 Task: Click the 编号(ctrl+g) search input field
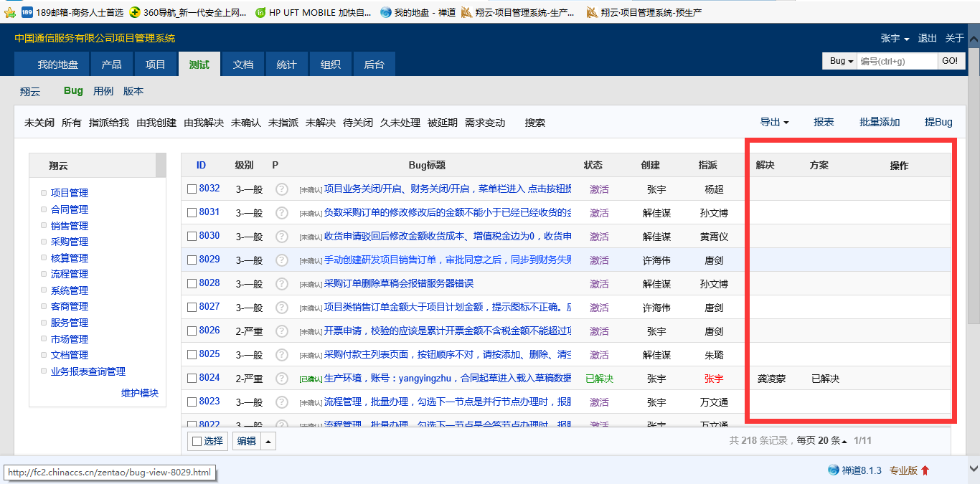(897, 62)
